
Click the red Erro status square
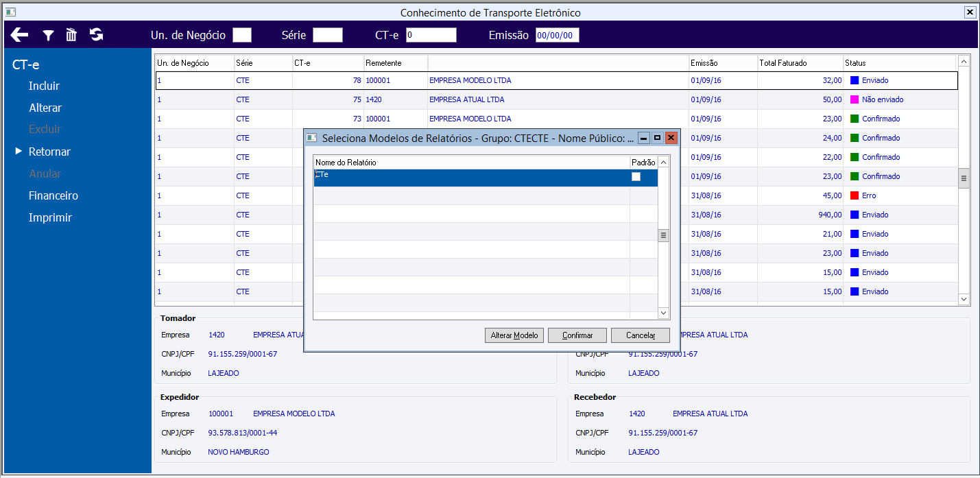(x=854, y=195)
